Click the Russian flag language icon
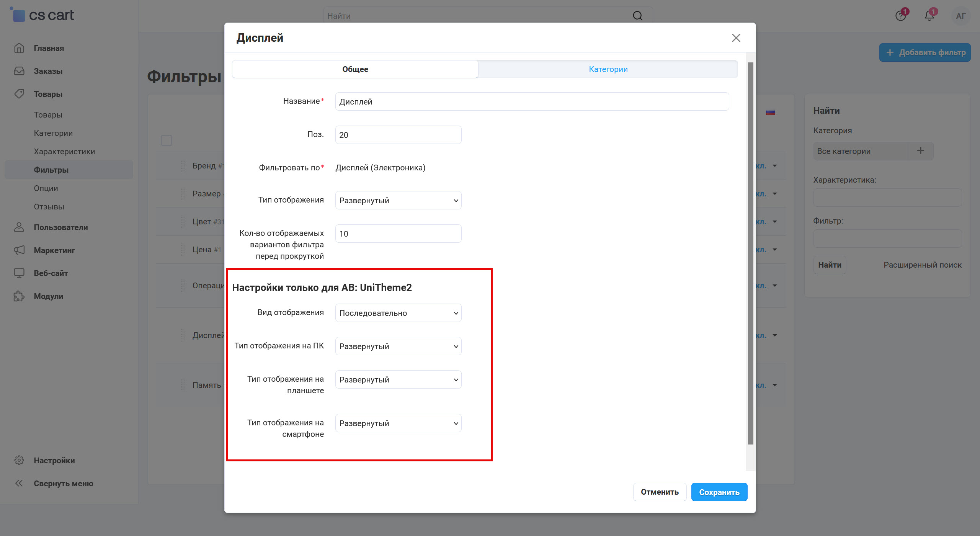Screen dimensions: 980x536 [x=771, y=113]
